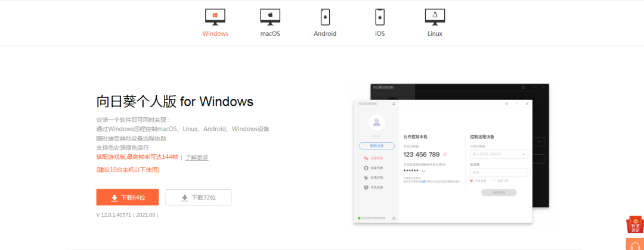Click the iOS phone icon
Screen dimensions: 644x250
379,17
